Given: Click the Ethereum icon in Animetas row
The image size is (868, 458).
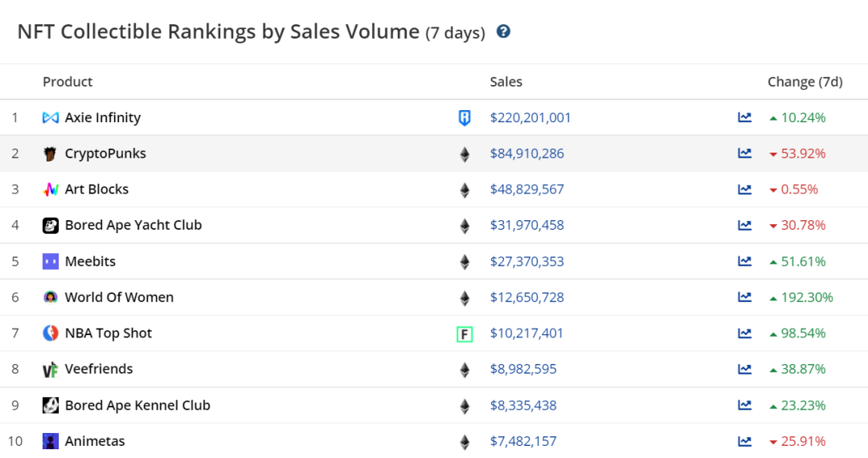Looking at the screenshot, I should pos(465,442).
